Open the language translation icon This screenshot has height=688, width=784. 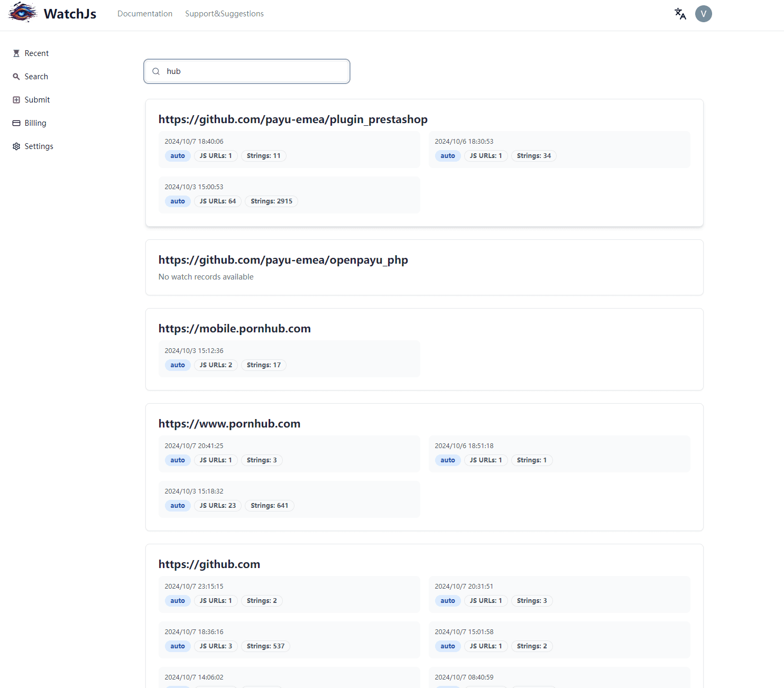click(680, 14)
